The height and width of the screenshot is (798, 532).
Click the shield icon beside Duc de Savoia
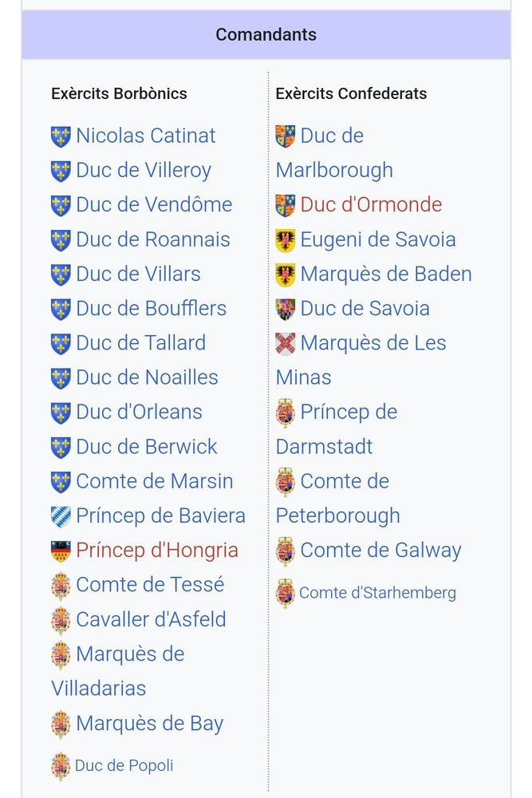pyautogui.click(x=285, y=309)
